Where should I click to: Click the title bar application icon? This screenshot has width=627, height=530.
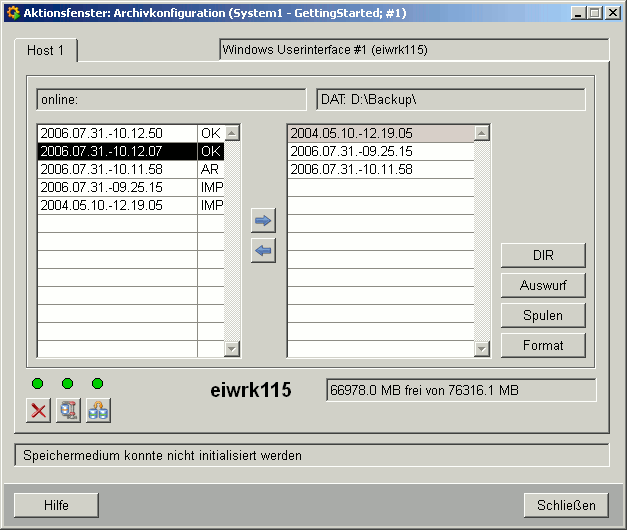(x=13, y=13)
